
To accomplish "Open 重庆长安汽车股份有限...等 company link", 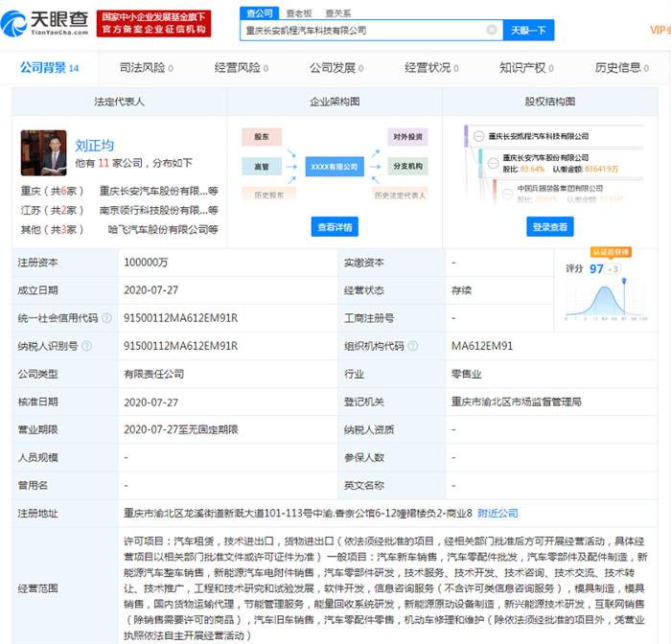I will click(159, 191).
